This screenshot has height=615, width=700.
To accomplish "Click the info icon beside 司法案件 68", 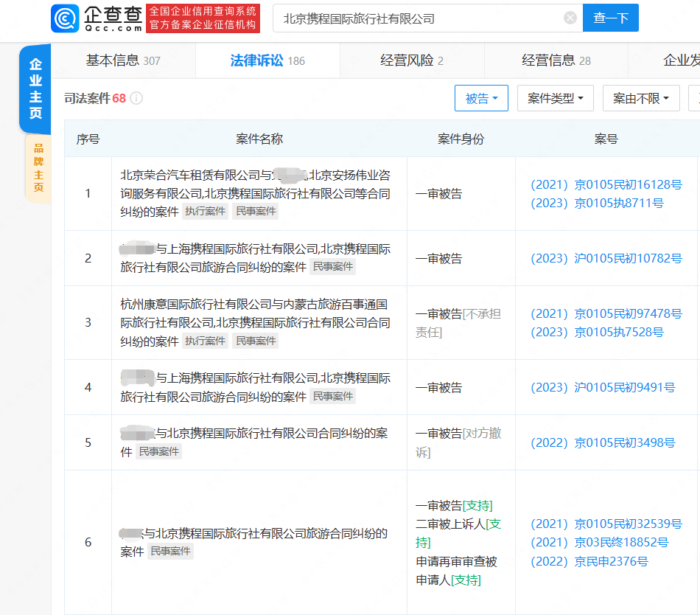I will pyautogui.click(x=136, y=98).
